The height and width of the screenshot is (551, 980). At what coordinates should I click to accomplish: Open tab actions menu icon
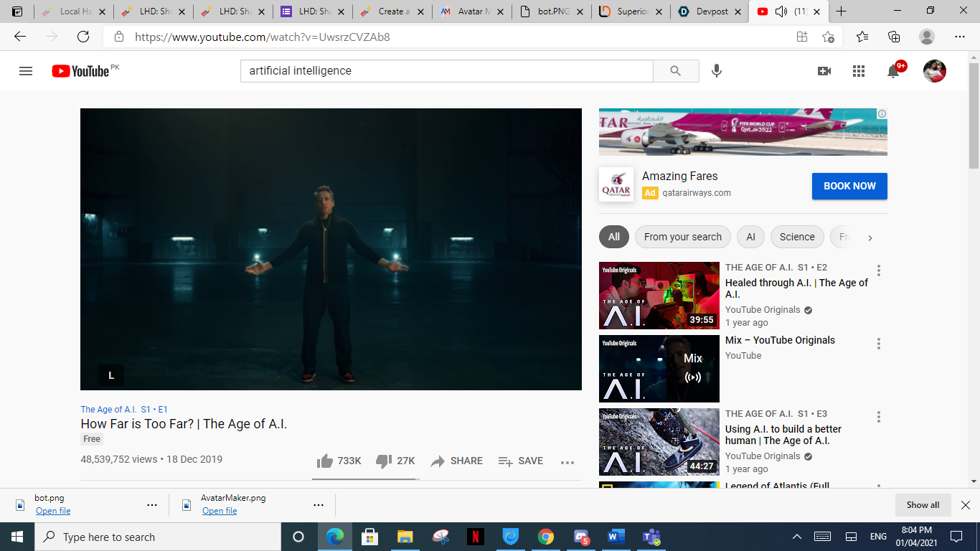coord(17,11)
